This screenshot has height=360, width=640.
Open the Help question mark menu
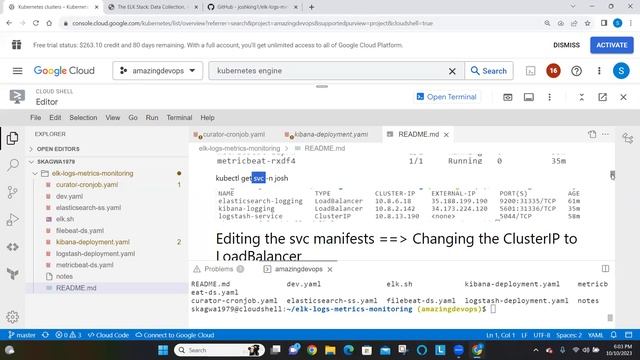[576, 71]
